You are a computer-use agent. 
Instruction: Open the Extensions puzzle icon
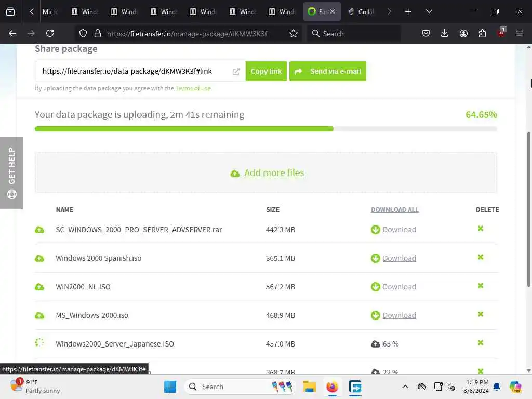(x=482, y=34)
